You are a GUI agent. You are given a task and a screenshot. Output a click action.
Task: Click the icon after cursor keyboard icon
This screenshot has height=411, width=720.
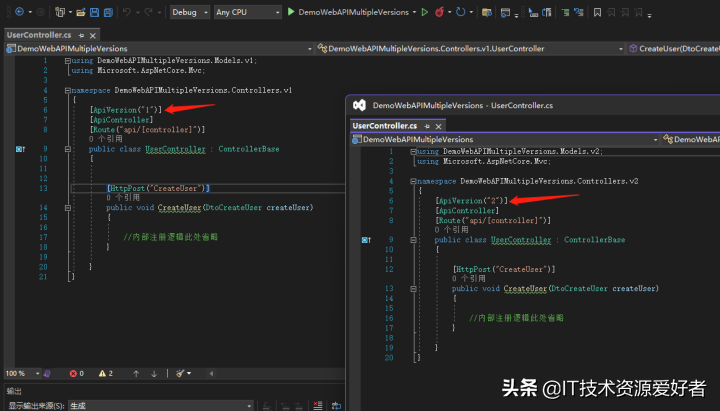(546, 13)
